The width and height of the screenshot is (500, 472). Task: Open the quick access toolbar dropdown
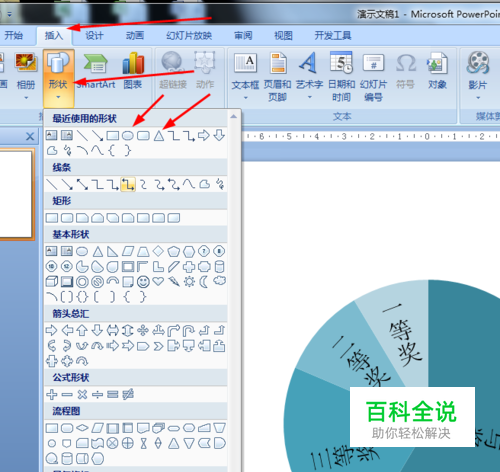(x=9, y=14)
